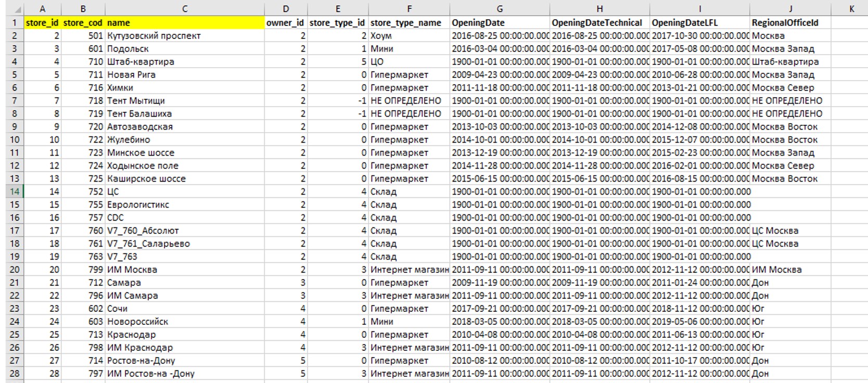Select the empty column K header

tap(851, 9)
